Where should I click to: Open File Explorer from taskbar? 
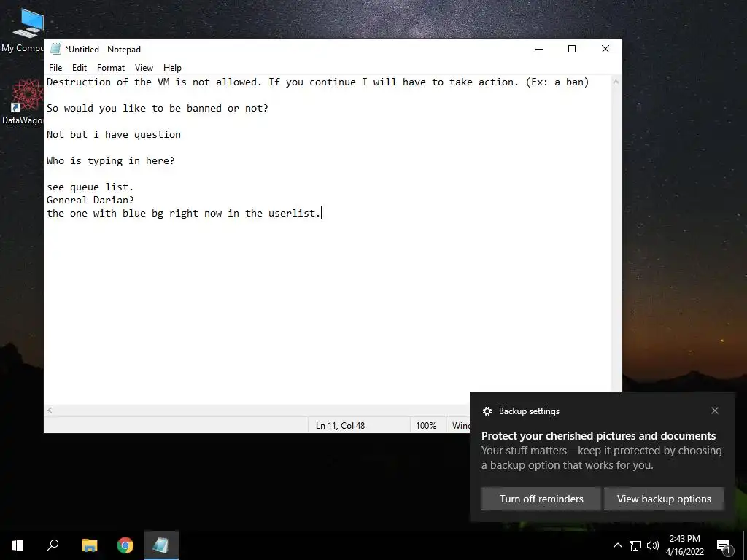(89, 545)
